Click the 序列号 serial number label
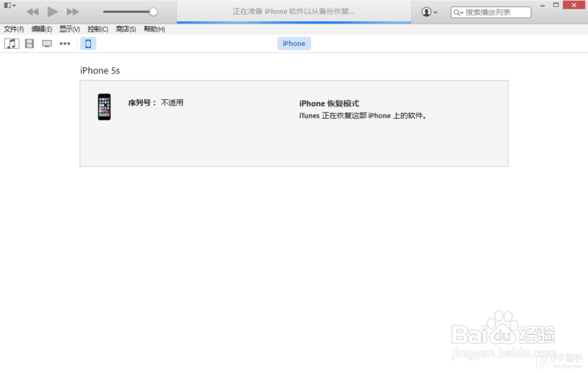 142,103
